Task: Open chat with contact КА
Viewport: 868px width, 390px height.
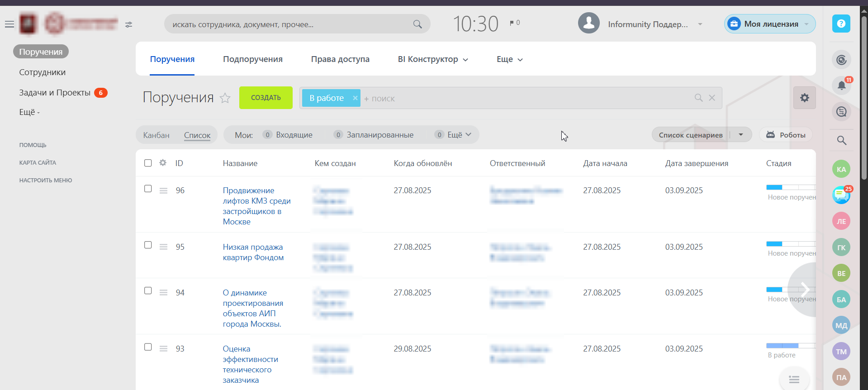Action: click(x=841, y=169)
